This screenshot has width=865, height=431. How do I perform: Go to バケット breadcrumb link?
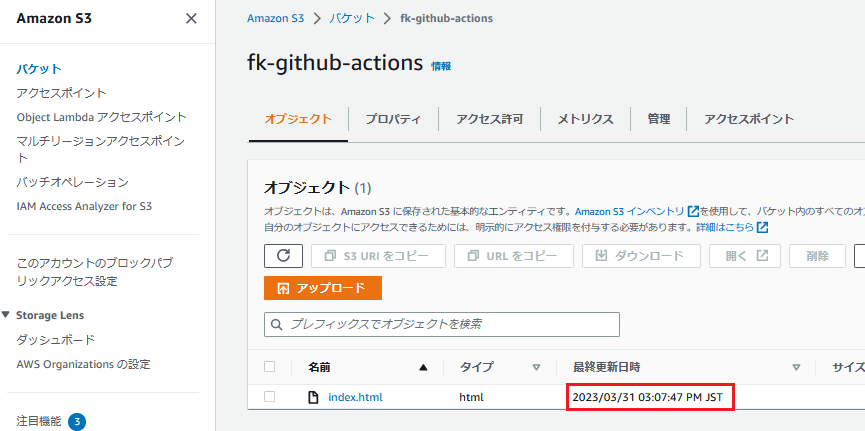click(x=352, y=18)
